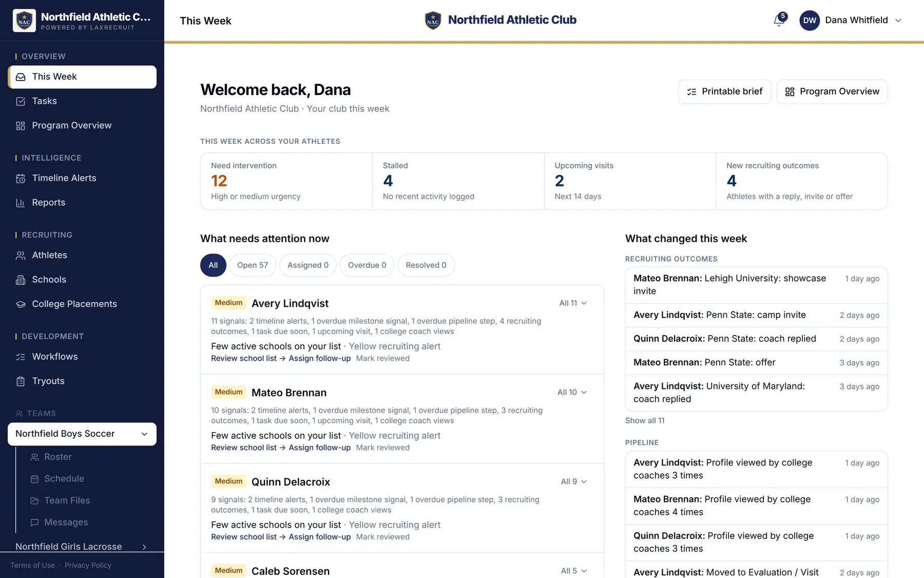
Task: Open the notifications bell icon
Action: 779,20
